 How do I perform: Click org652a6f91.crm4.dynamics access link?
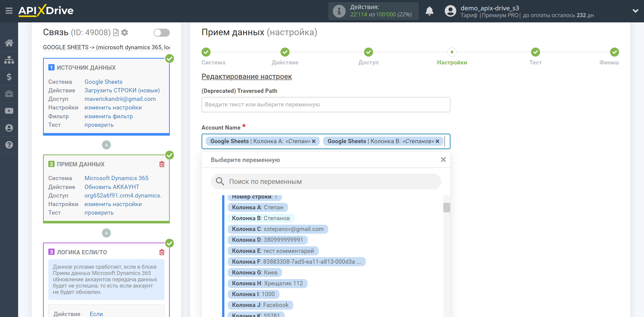(x=123, y=195)
